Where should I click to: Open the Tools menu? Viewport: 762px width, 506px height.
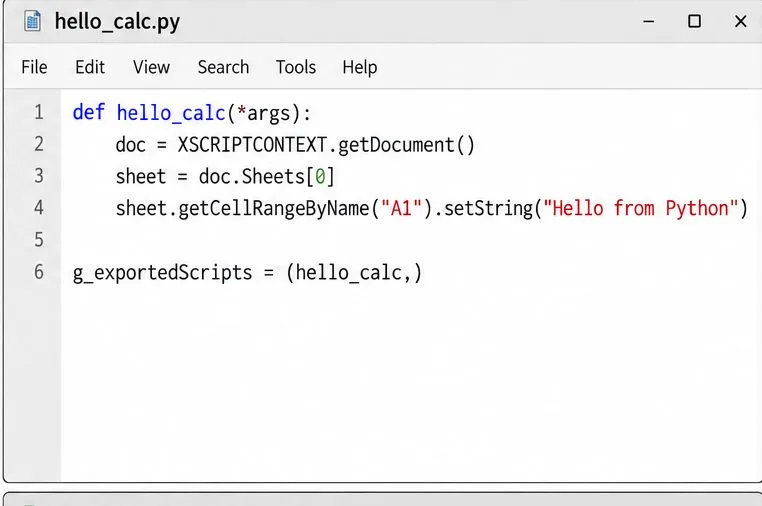tap(295, 67)
